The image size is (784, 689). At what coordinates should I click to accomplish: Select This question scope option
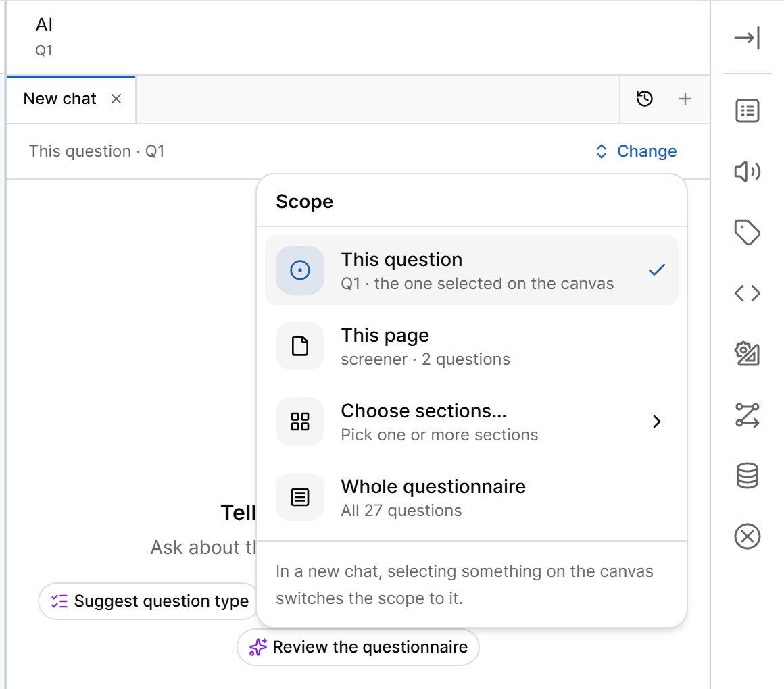coord(472,270)
